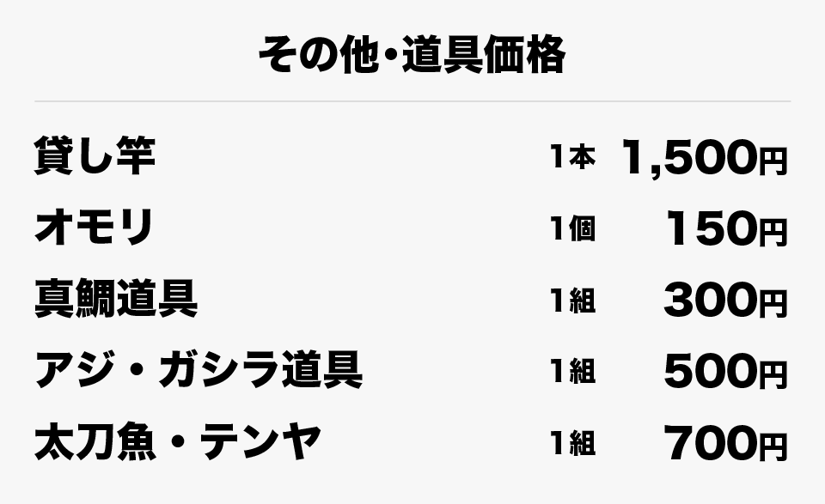The width and height of the screenshot is (825, 504).
Task: Select the オモリ item name
Action: pyautogui.click(x=94, y=227)
